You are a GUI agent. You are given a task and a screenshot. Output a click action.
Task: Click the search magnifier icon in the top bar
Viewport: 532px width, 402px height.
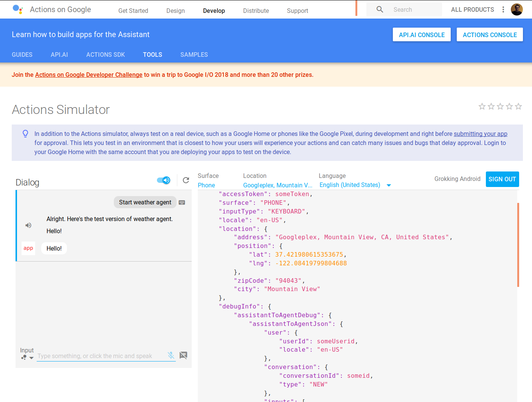[380, 9]
